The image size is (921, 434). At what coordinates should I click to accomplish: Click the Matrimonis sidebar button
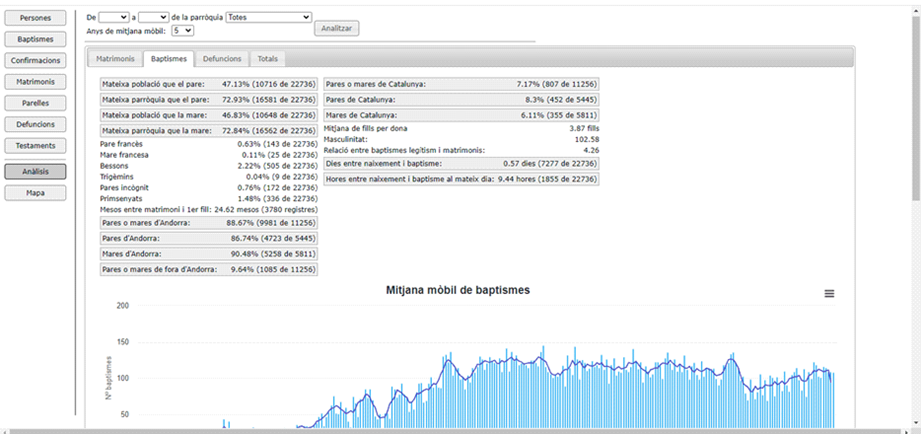tap(36, 82)
